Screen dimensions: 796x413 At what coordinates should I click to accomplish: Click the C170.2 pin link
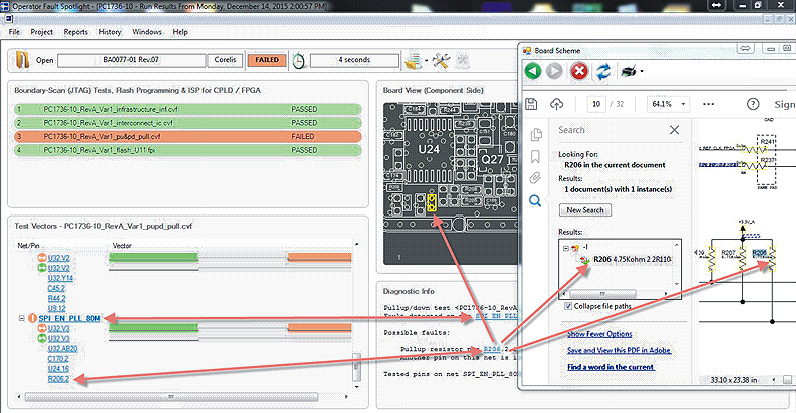(x=57, y=359)
